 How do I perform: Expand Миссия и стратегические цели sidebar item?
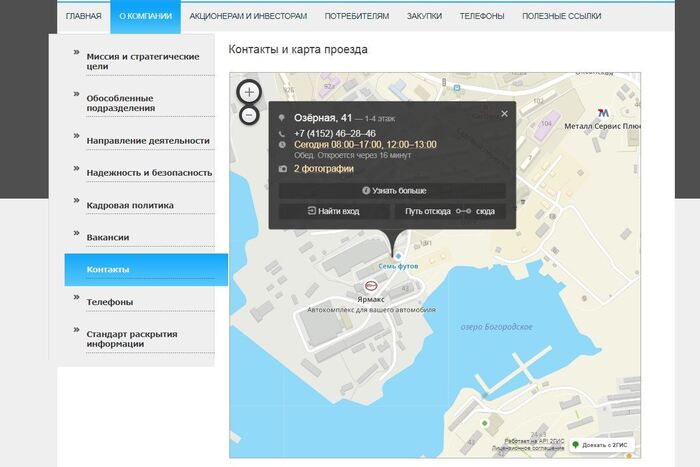click(x=143, y=62)
